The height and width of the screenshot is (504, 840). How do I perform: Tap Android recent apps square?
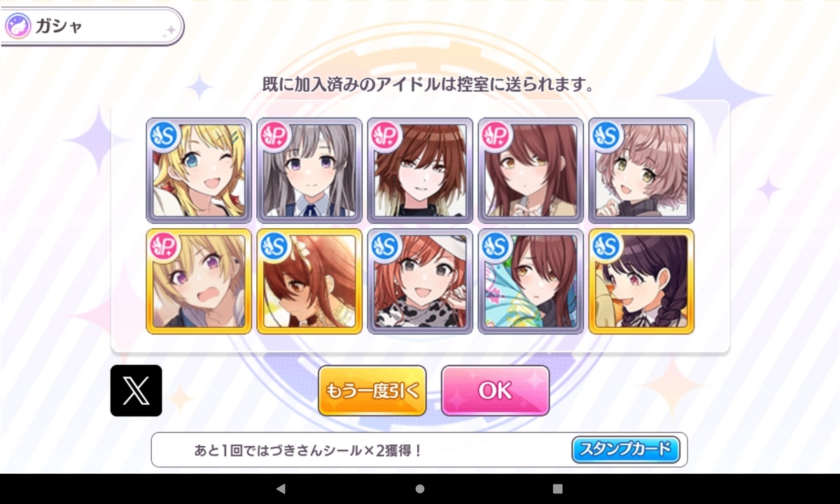(x=558, y=489)
